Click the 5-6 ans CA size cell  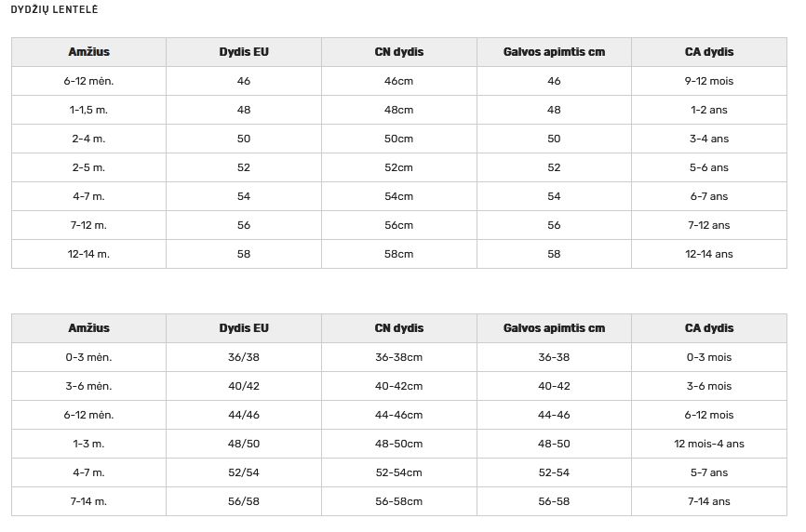(708, 167)
